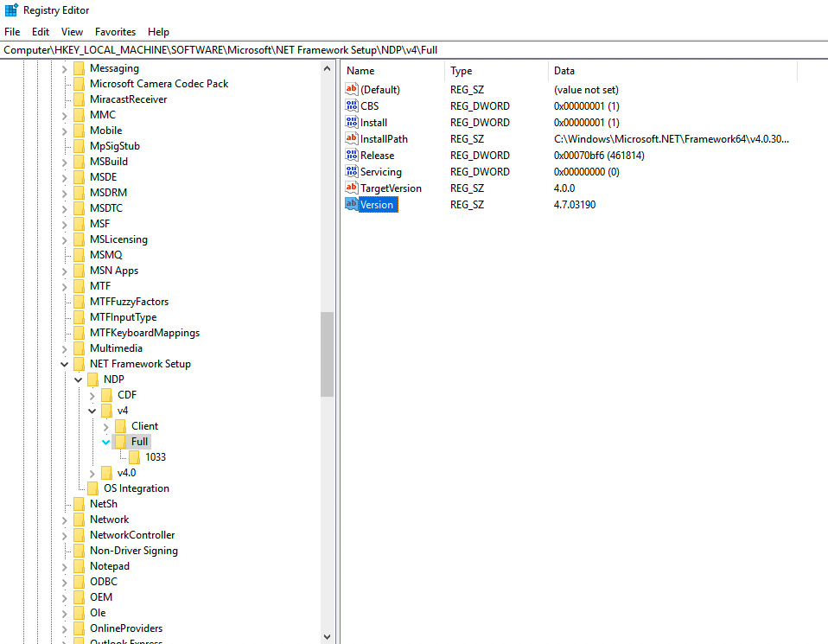The height and width of the screenshot is (644, 828).
Task: Click the v4.0 folder icon
Action: click(106, 473)
